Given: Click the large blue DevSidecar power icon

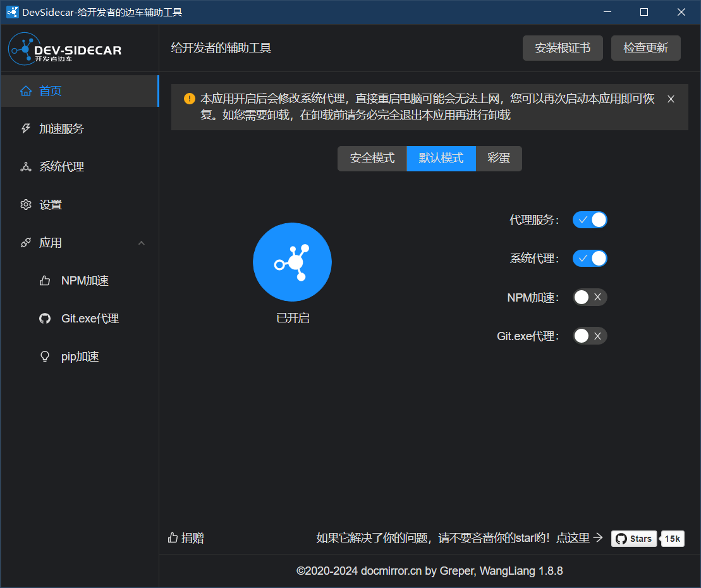Looking at the screenshot, I should coord(292,262).
